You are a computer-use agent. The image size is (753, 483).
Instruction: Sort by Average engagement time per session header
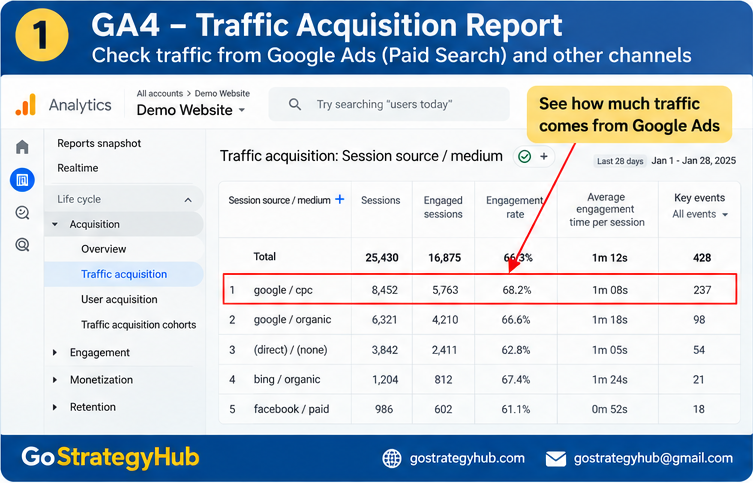607,210
